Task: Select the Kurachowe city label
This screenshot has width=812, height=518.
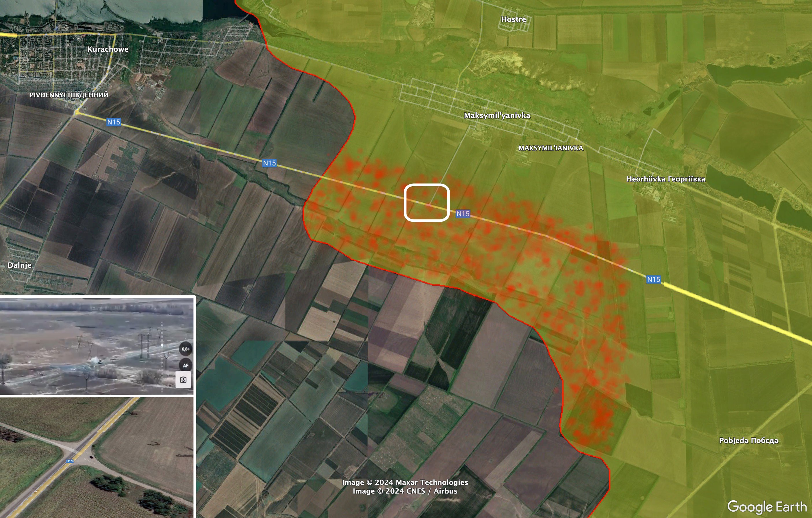Action: tap(108, 49)
